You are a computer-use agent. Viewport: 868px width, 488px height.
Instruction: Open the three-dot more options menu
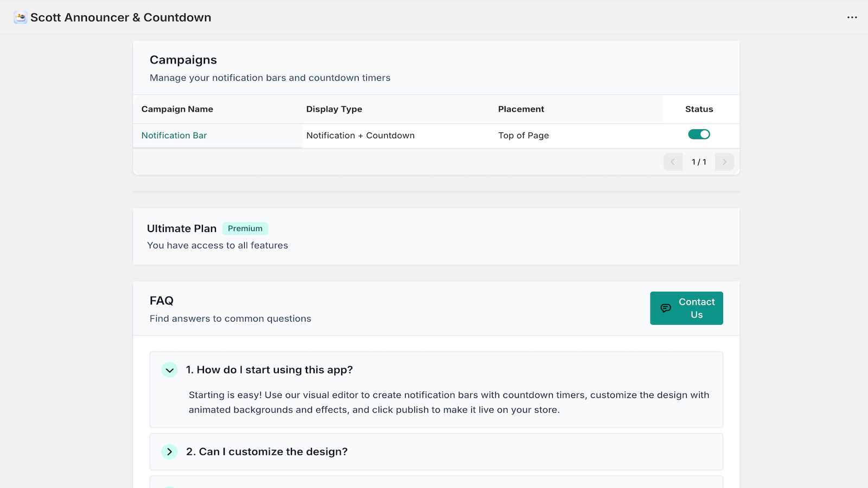(852, 17)
